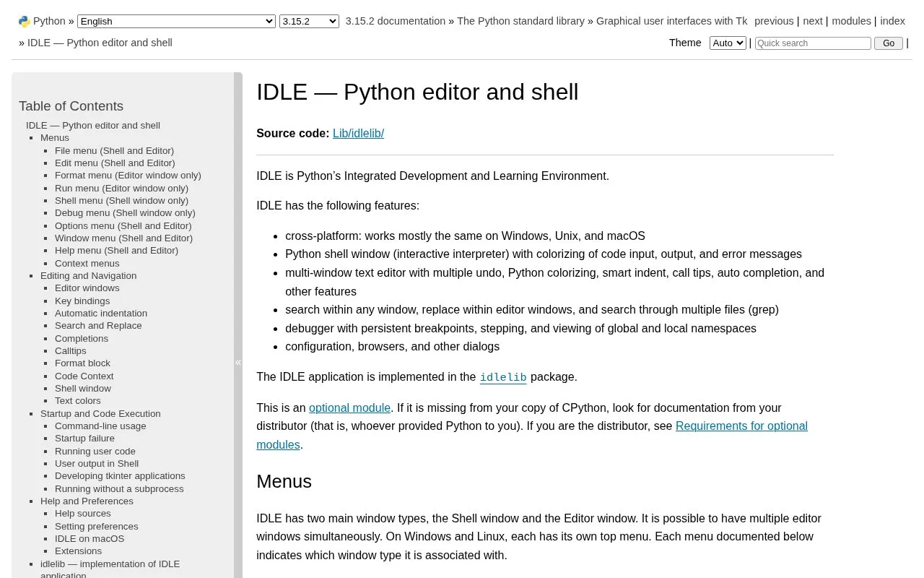Go to the next page link
The width and height of the screenshot is (924, 578).
(x=813, y=21)
